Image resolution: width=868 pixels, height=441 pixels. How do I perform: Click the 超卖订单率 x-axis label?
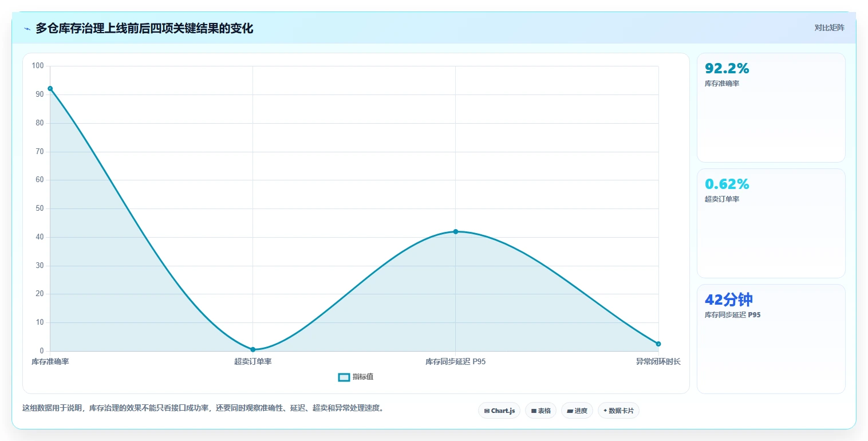[253, 361]
